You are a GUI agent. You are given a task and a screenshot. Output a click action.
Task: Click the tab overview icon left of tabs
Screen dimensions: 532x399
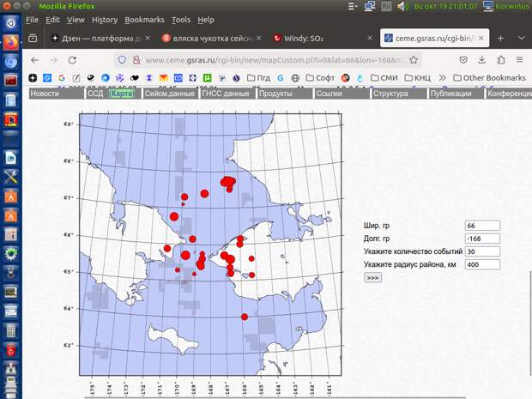tap(33, 39)
